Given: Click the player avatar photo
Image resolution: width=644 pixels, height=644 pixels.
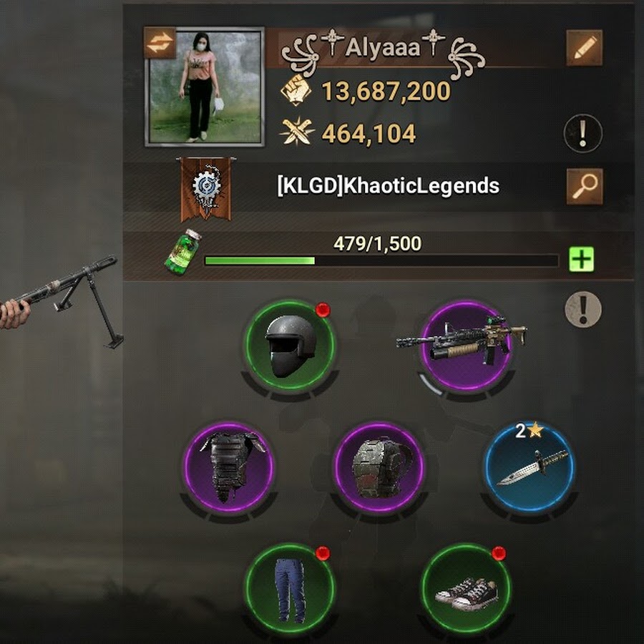Looking at the screenshot, I should [x=205, y=87].
